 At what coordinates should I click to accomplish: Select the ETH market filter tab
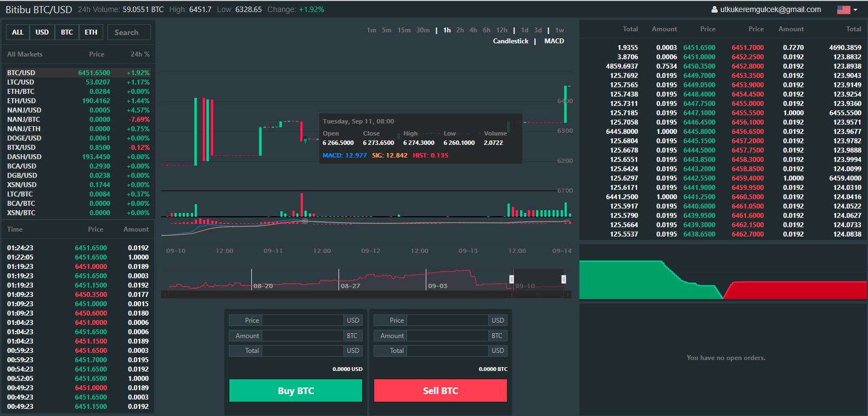coord(91,32)
